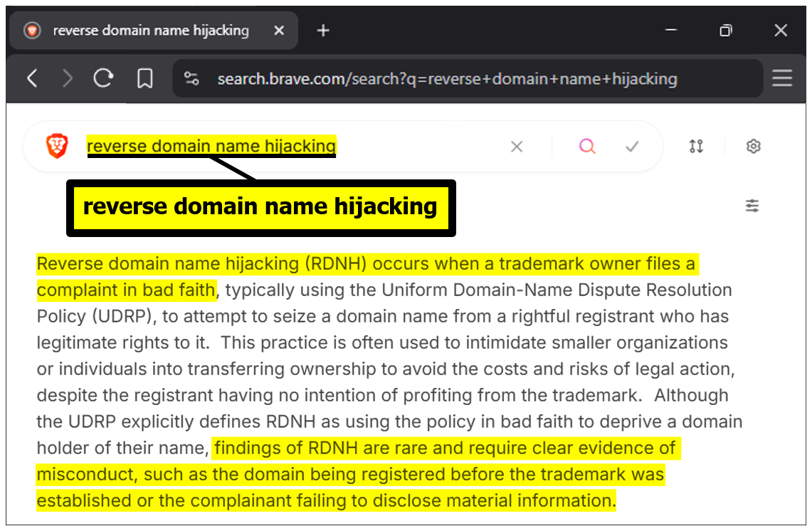This screenshot has width=812, height=531.
Task: Open Brave Search settings gear
Action: pyautogui.click(x=754, y=147)
